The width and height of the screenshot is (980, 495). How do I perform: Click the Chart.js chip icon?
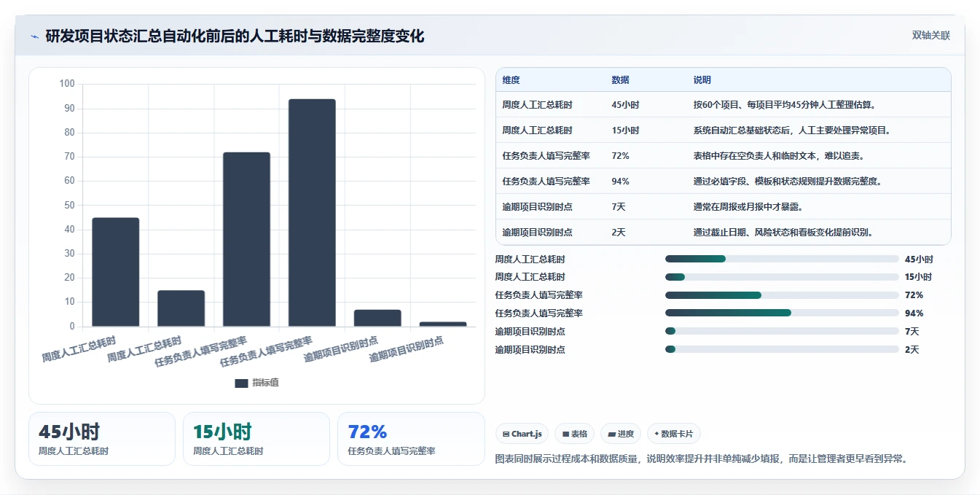coord(506,434)
